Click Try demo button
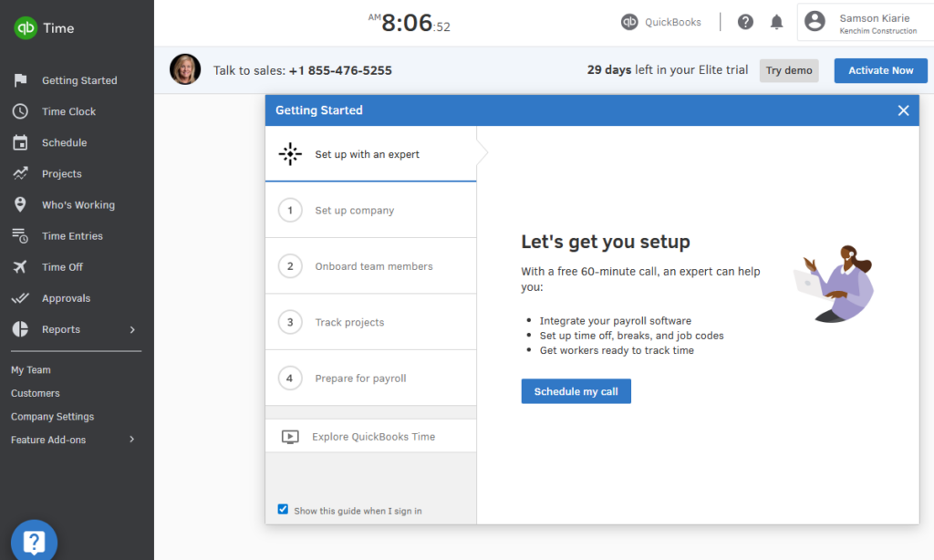 (789, 70)
